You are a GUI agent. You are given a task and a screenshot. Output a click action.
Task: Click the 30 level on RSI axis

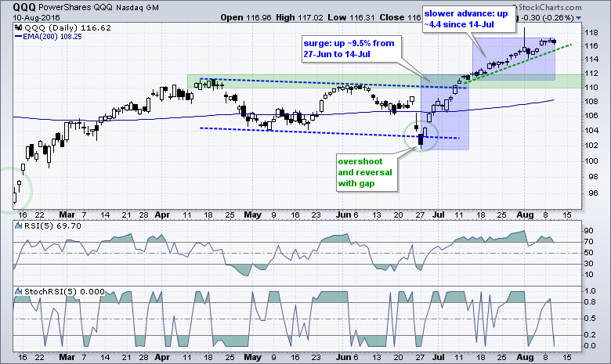click(589, 264)
